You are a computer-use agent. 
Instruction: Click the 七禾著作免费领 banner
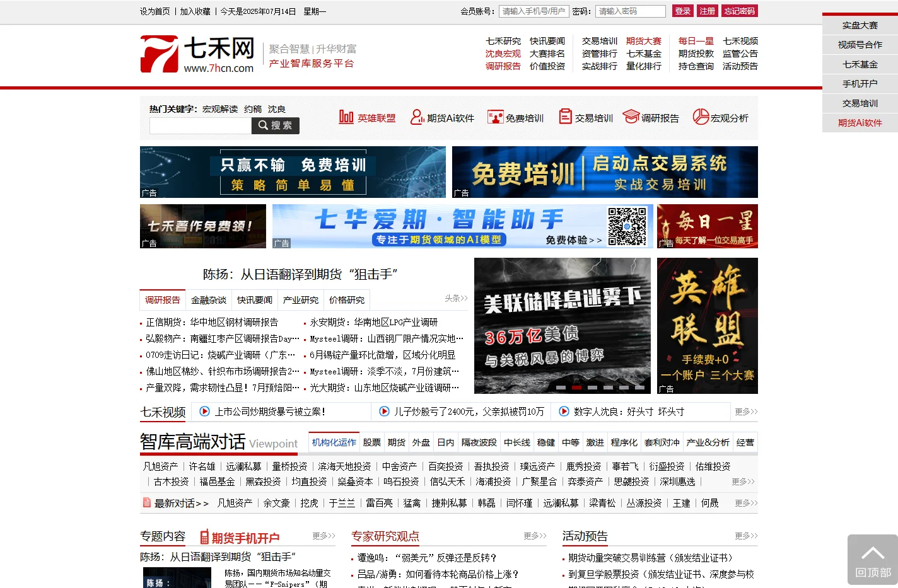[x=203, y=226]
